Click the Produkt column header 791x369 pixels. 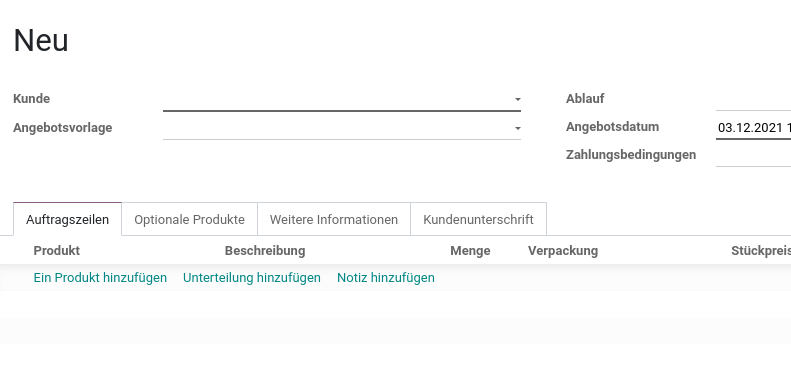(56, 250)
